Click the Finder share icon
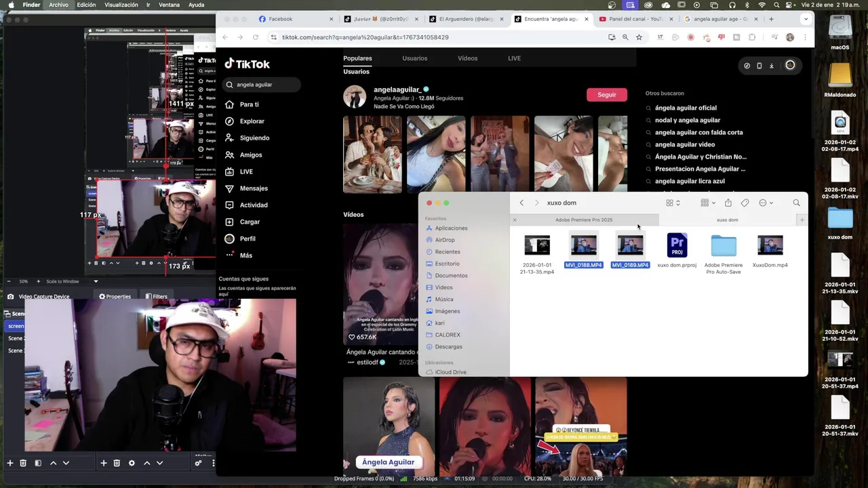The image size is (868, 488). 728,203
